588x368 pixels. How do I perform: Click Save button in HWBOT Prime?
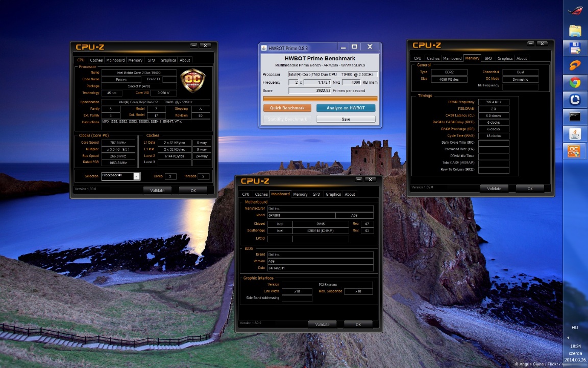[x=346, y=119]
